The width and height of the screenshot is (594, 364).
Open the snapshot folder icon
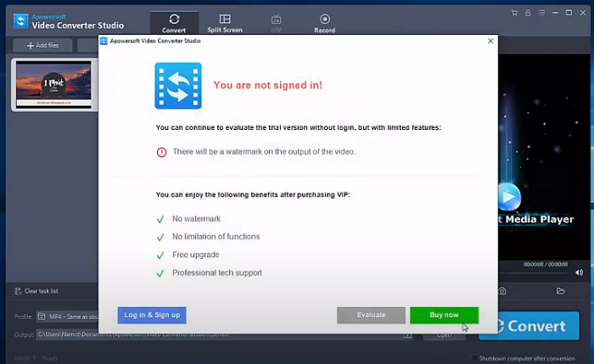[x=560, y=291]
